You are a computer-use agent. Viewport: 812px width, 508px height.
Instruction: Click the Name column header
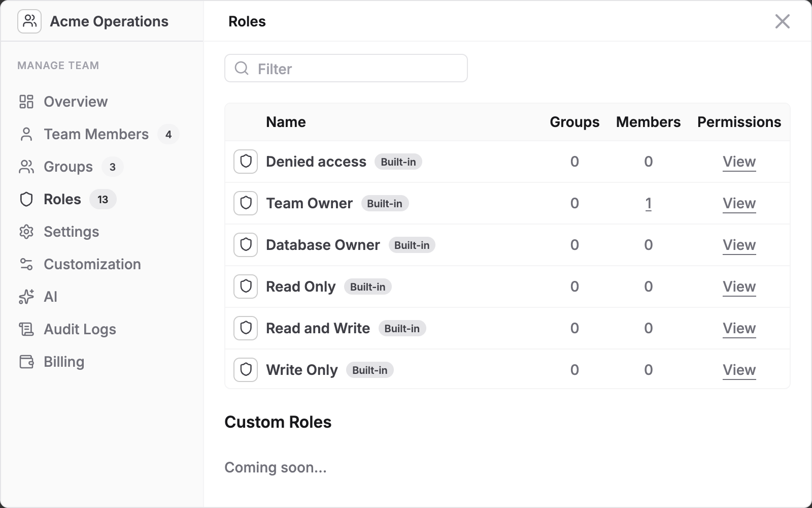[x=286, y=122]
